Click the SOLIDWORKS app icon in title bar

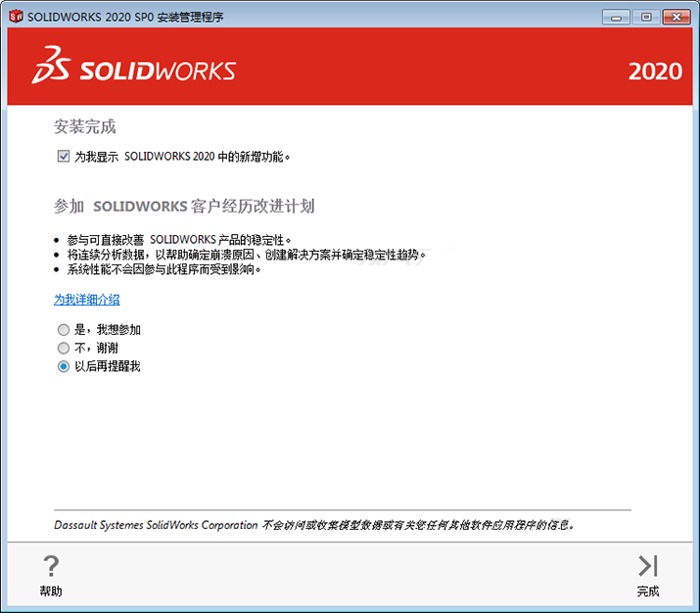click(x=16, y=17)
